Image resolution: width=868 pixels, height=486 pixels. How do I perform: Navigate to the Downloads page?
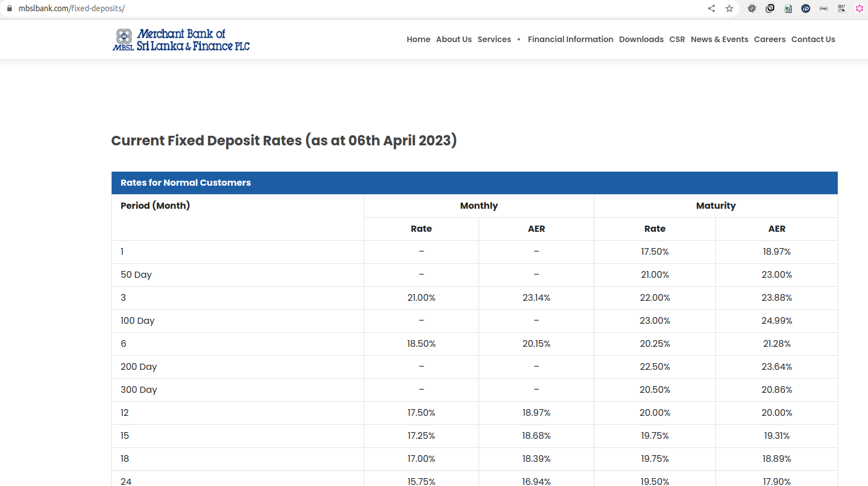pyautogui.click(x=641, y=39)
